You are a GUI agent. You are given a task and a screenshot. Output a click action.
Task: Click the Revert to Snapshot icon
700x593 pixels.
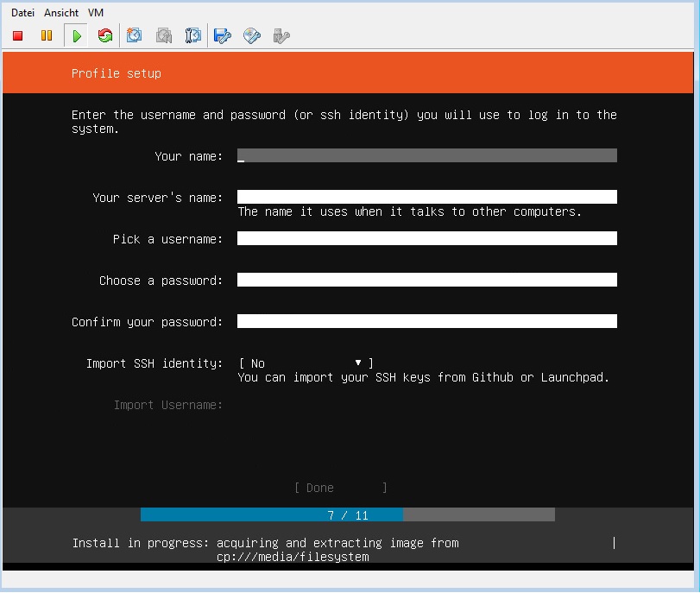coord(164,35)
